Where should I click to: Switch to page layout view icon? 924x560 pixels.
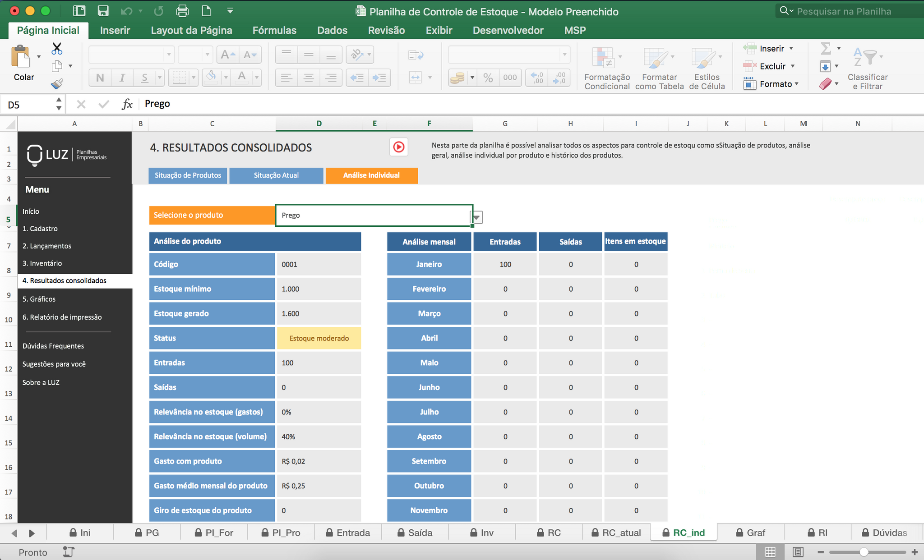coord(798,551)
